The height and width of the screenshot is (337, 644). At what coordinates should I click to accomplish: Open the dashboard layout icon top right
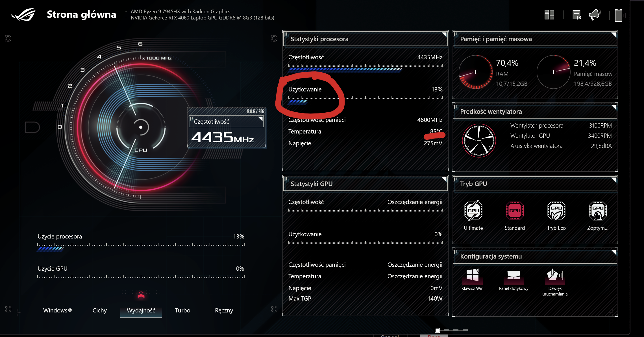(x=549, y=15)
